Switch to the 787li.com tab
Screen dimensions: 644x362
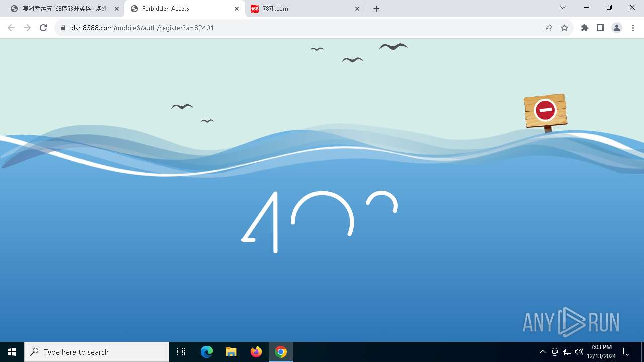pos(305,9)
